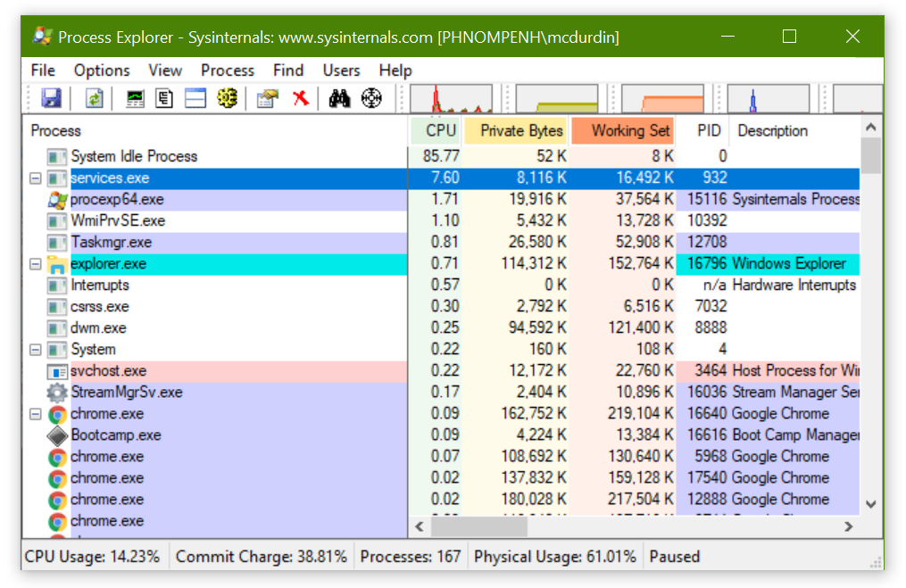Image resolution: width=906 pixels, height=588 pixels.
Task: Open the File menu
Action: (43, 70)
